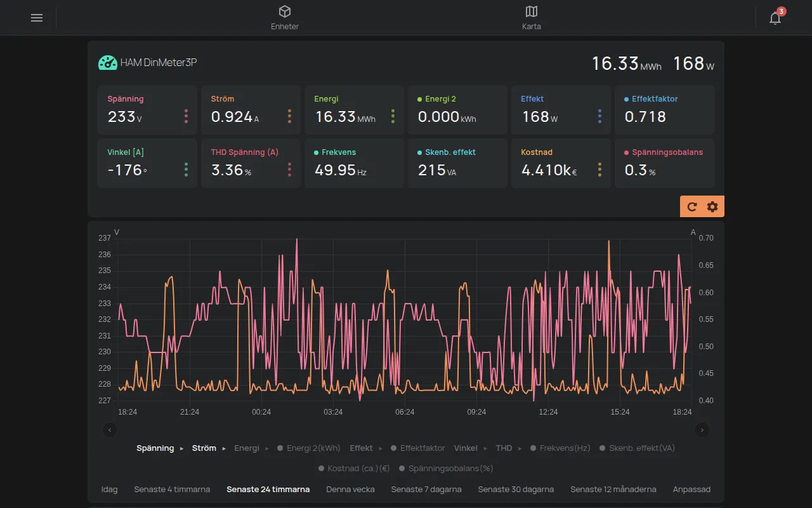Show the Spänningsobalans(%) series on the chart
Image resolution: width=812 pixels, height=508 pixels.
pyautogui.click(x=446, y=469)
